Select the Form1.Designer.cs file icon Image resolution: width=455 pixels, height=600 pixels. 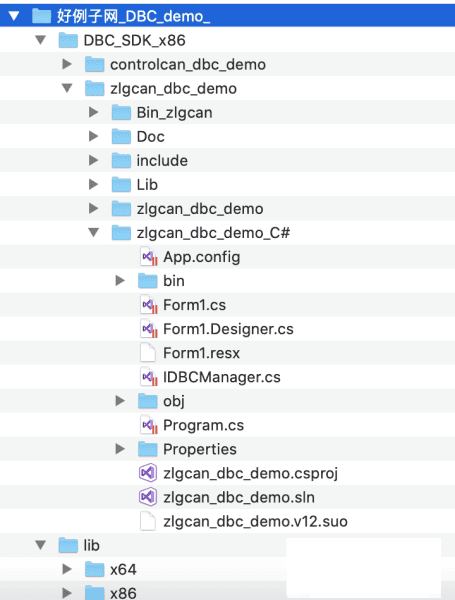tap(148, 329)
